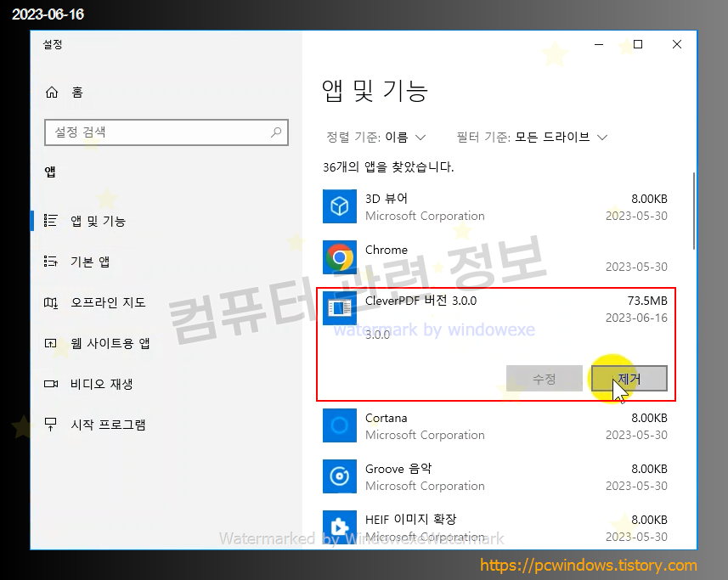The image size is (728, 580).
Task: Click the app list vertical scrollbar
Action: (694, 211)
